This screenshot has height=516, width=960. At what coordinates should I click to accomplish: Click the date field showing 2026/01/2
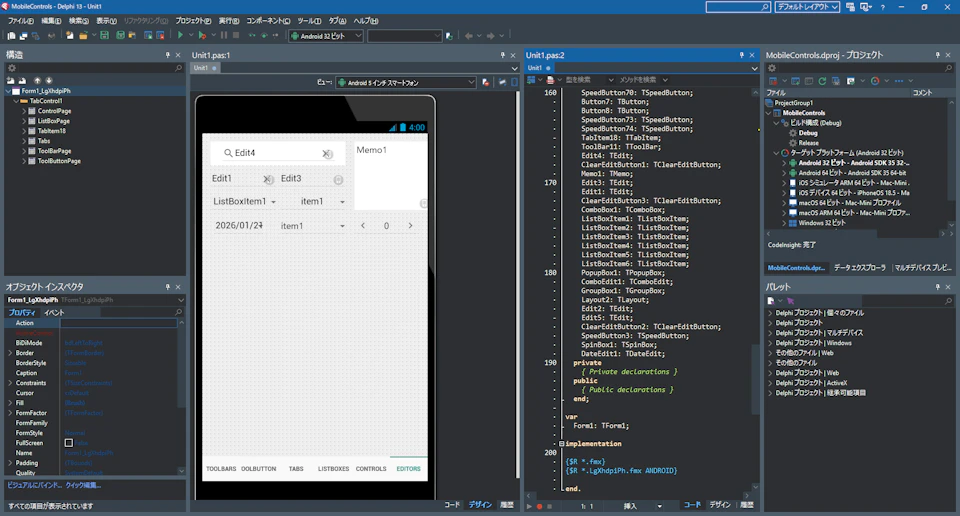coord(239,226)
